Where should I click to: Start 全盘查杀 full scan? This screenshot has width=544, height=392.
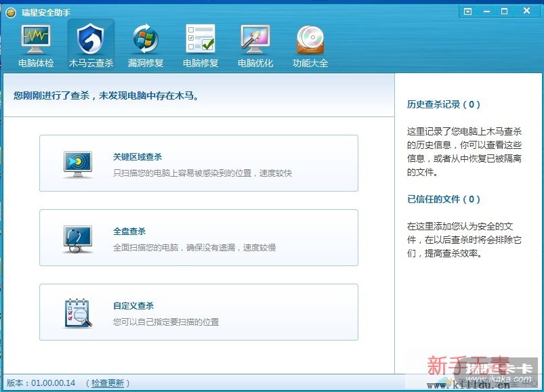click(x=198, y=238)
